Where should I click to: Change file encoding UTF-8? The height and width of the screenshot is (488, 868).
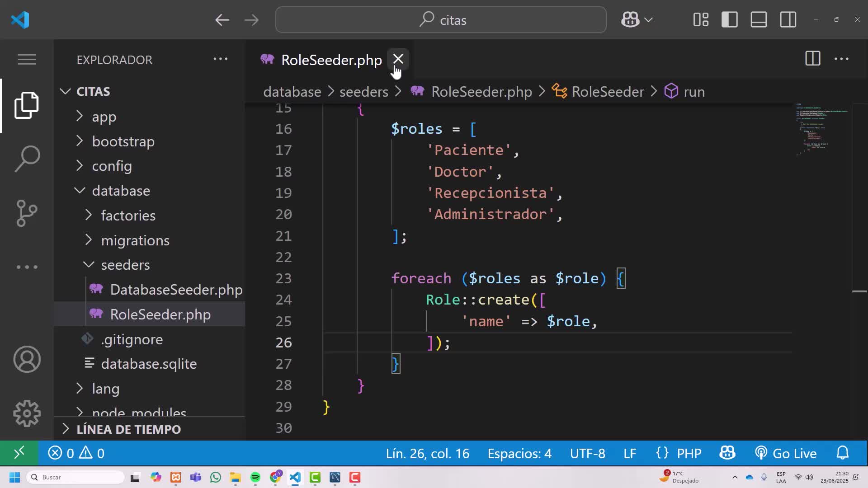point(587,453)
